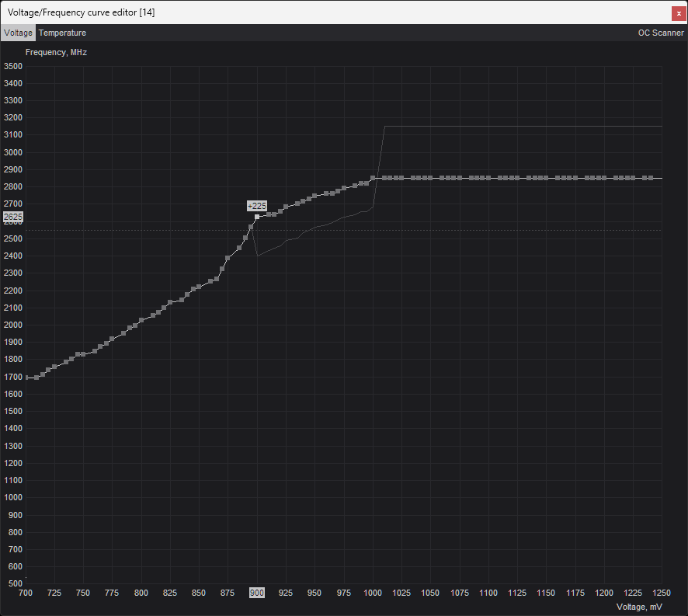Click the window title Voltage/Frequency curve editor
688x616 pixels.
coord(82,12)
